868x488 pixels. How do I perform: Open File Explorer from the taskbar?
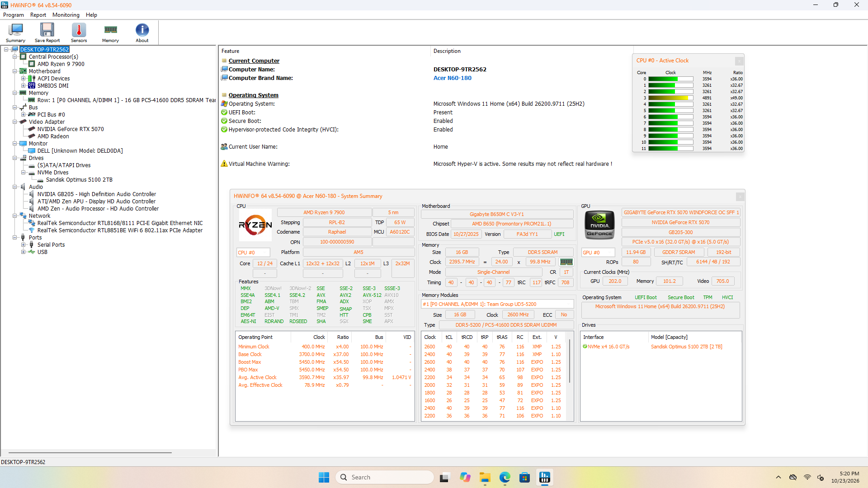coord(485,477)
